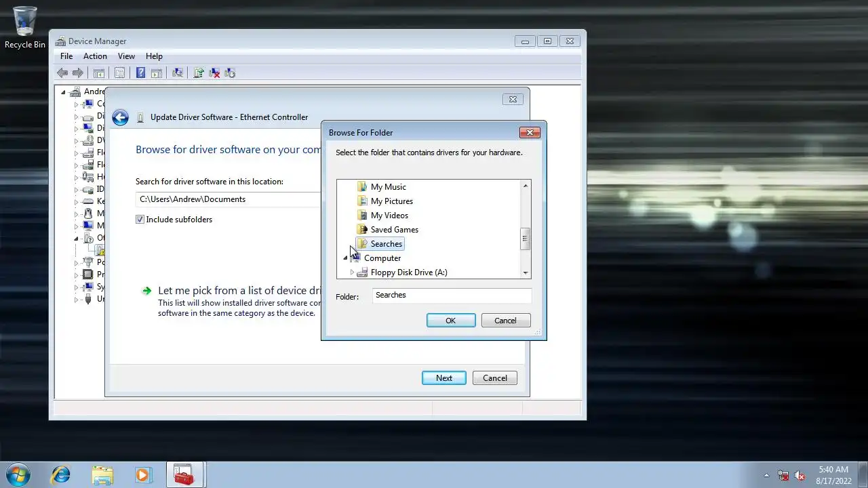Image resolution: width=868 pixels, height=488 pixels.
Task: Choose Let me pick from a list link
Action: (239, 291)
